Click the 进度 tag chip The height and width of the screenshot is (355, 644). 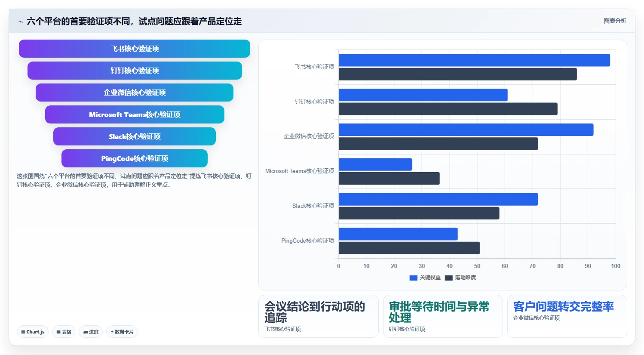(x=91, y=332)
